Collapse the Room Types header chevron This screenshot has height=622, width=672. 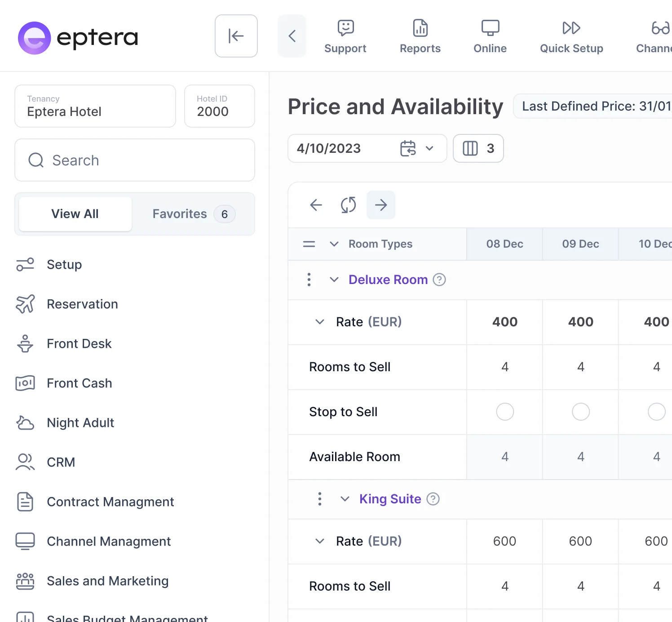[x=334, y=244]
